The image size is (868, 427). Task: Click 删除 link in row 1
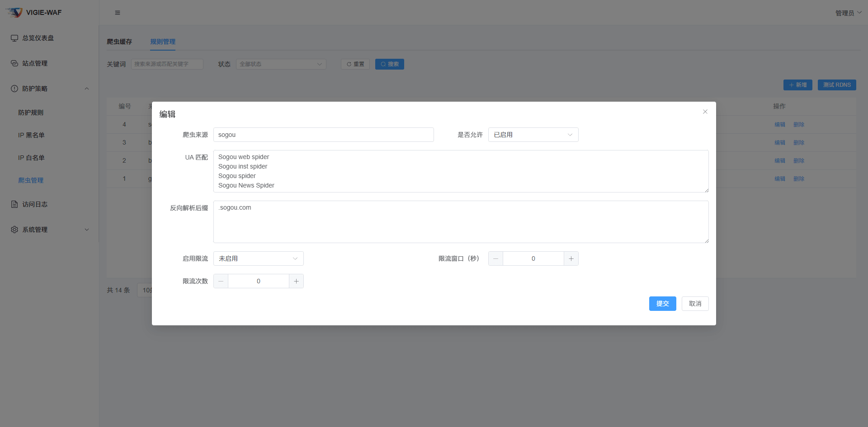tap(799, 179)
